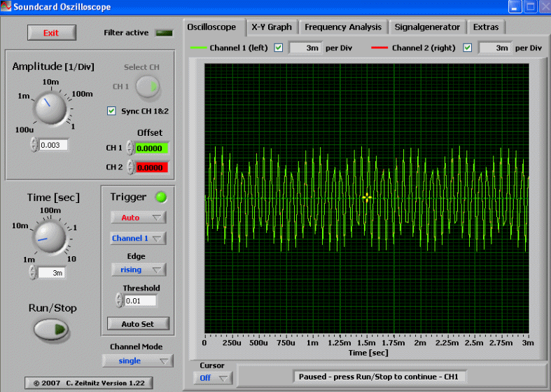The height and width of the screenshot is (392, 551).
Task: Open the Signalgenerator tab
Action: coord(427,27)
